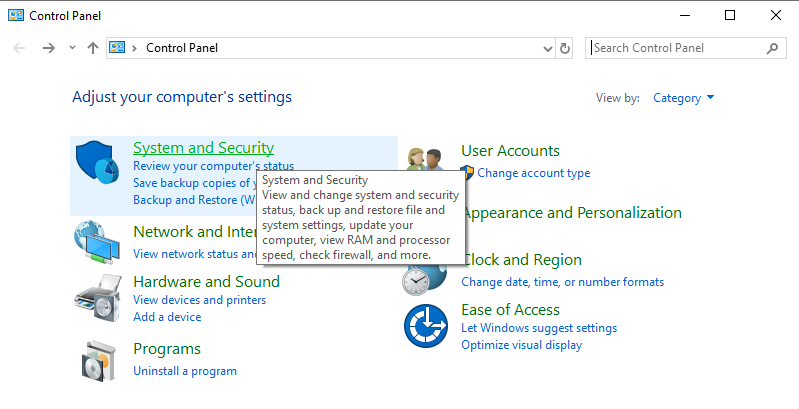The height and width of the screenshot is (409, 799).
Task: Expand the address bar history dropdown
Action: tap(548, 49)
